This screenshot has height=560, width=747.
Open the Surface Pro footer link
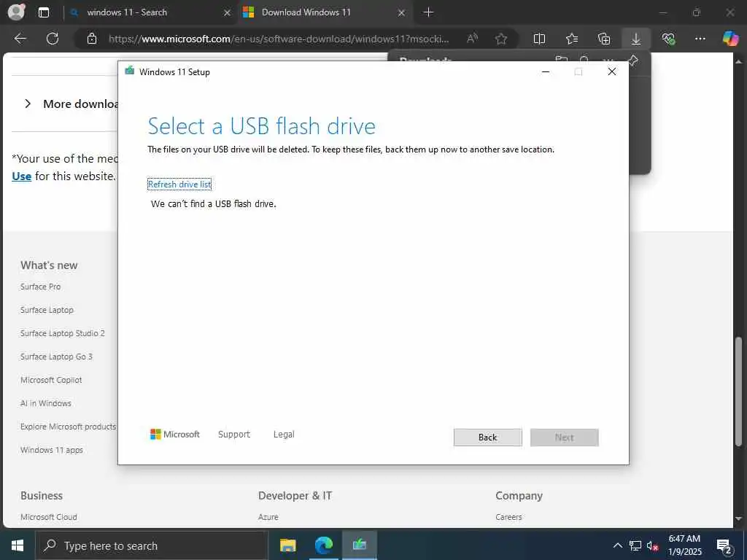[x=41, y=287]
